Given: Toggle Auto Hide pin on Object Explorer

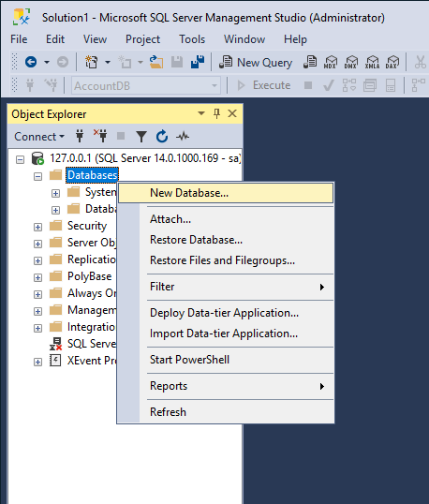Looking at the screenshot, I should pos(217,113).
